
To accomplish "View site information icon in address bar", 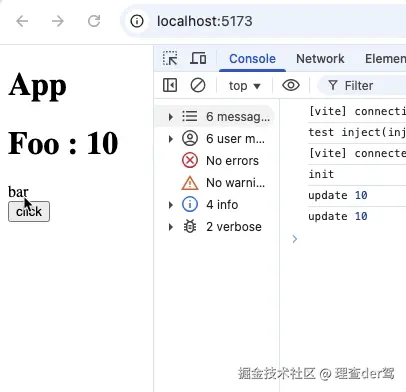I will coord(137,21).
